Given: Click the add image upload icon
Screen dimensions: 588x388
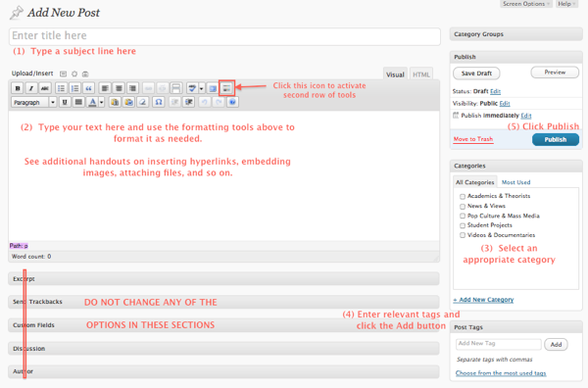Looking at the screenshot, I should [x=63, y=73].
